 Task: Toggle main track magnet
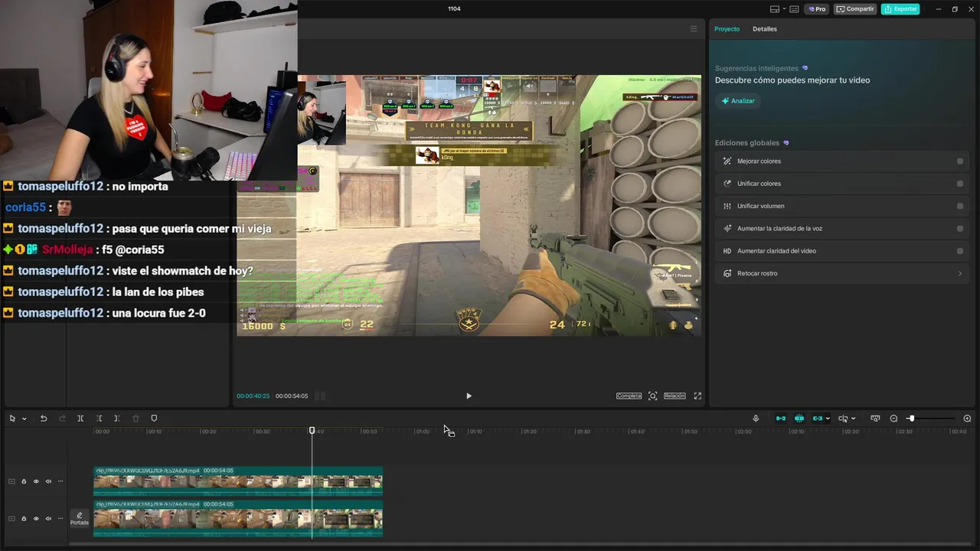click(781, 419)
